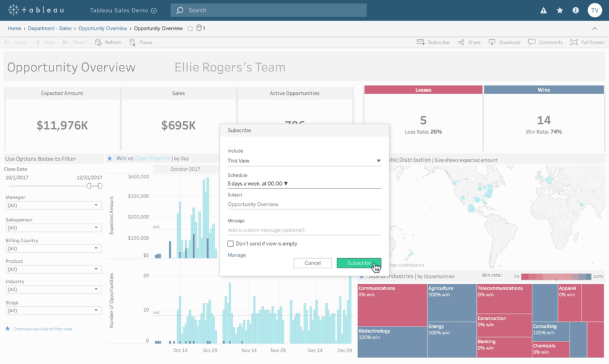609x364 pixels.
Task: Select the Consulting treemap tile
Action: click(551, 331)
